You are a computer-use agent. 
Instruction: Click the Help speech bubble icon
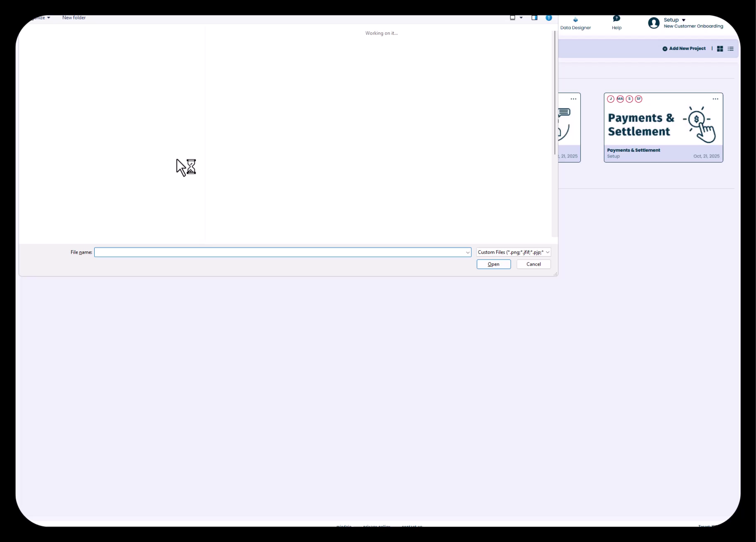pyautogui.click(x=616, y=19)
